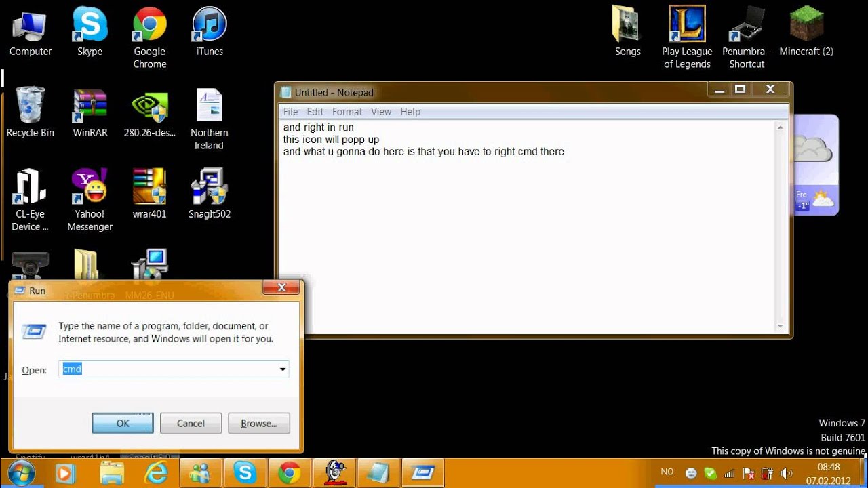Click the Windows Start orb

click(x=22, y=472)
